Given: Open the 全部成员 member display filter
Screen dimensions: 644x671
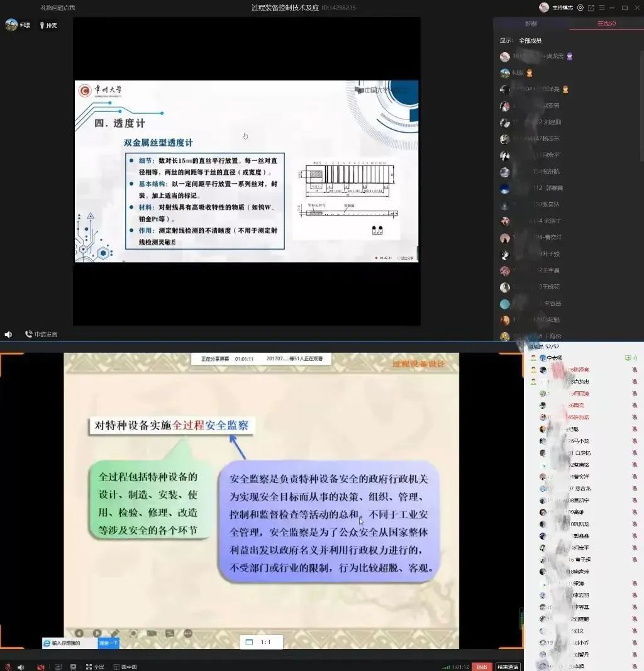Looking at the screenshot, I should coord(531,40).
